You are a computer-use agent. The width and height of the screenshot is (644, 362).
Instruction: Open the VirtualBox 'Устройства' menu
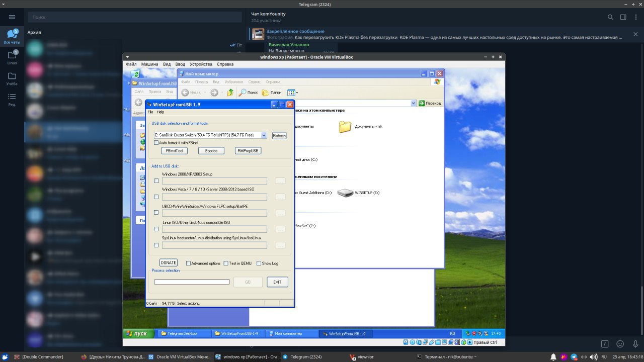[201, 64]
